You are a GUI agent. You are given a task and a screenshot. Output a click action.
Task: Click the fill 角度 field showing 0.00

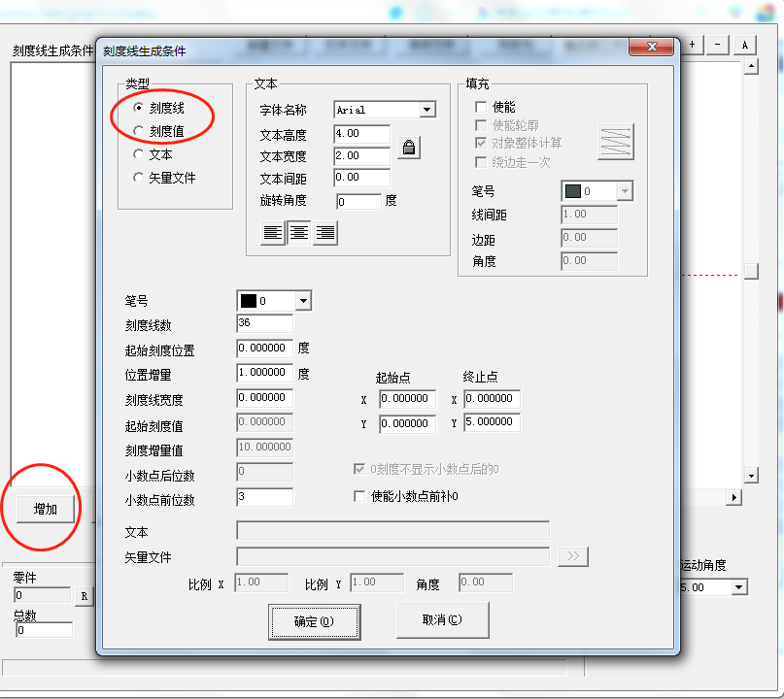click(589, 261)
